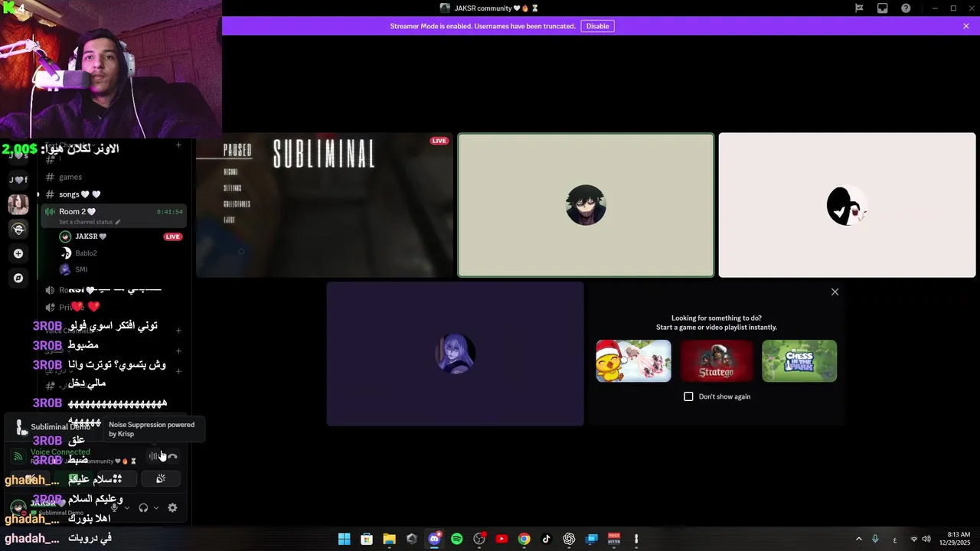Create channel in the Text Channels category
Image resolution: width=980 pixels, height=551 pixels.
[178, 145]
